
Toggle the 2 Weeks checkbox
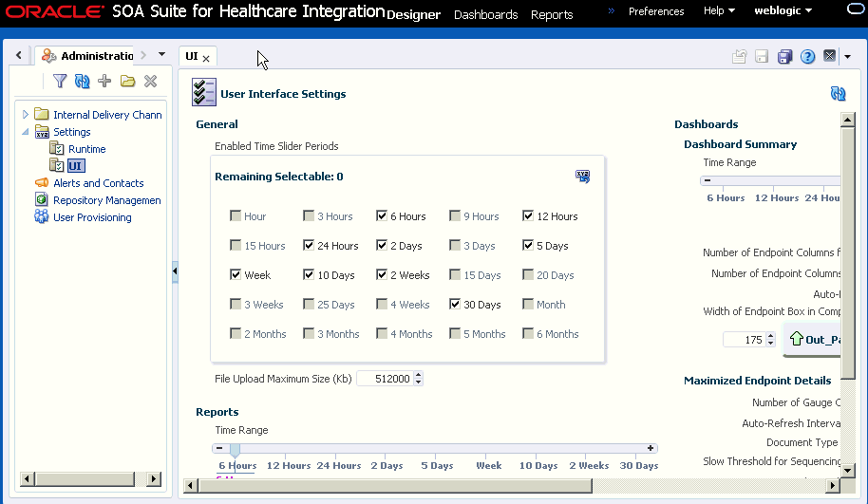point(382,274)
